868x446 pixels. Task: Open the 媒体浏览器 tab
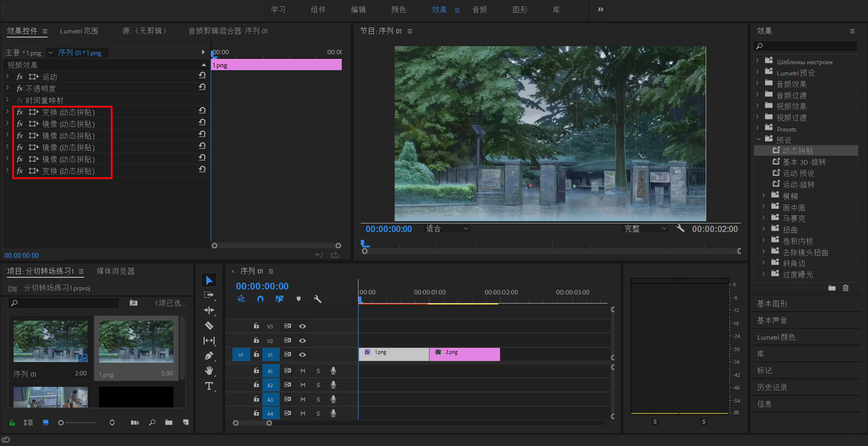[x=116, y=271]
